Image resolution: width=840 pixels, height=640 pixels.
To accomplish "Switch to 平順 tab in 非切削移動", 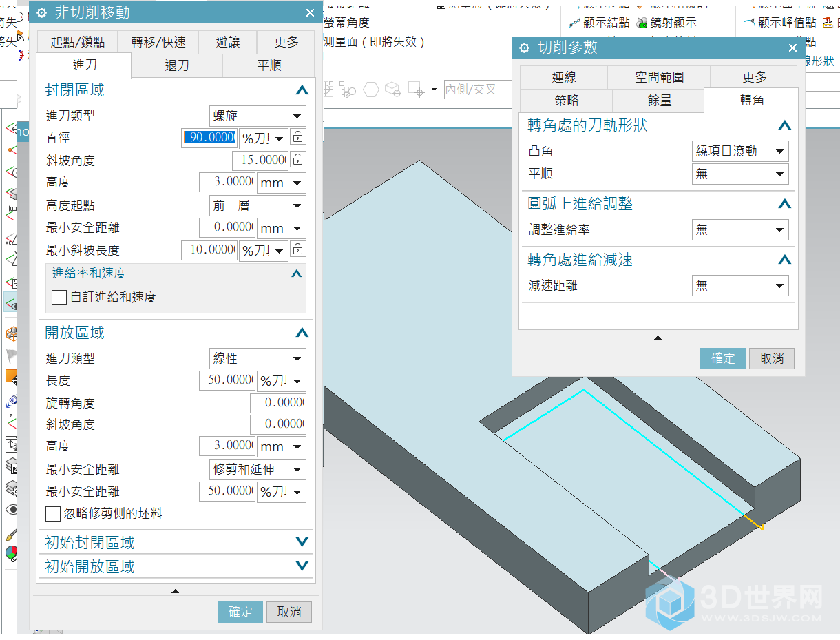I will click(x=269, y=65).
